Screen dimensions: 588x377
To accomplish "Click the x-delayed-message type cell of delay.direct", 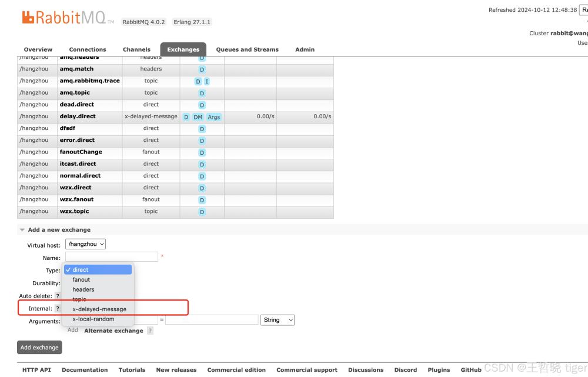I will tap(151, 116).
